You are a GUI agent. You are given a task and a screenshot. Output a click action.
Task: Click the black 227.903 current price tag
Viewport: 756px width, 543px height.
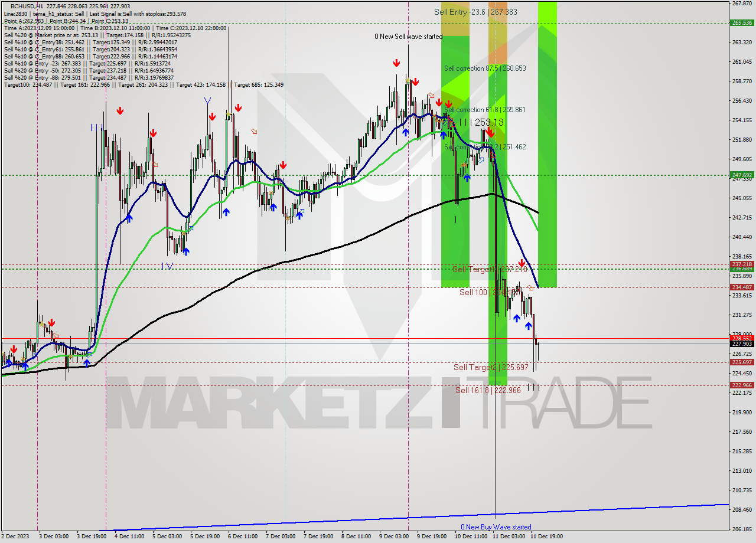[742, 344]
